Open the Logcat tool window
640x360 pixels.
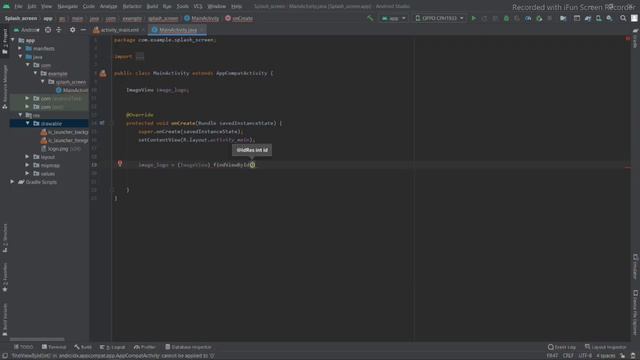point(113,347)
